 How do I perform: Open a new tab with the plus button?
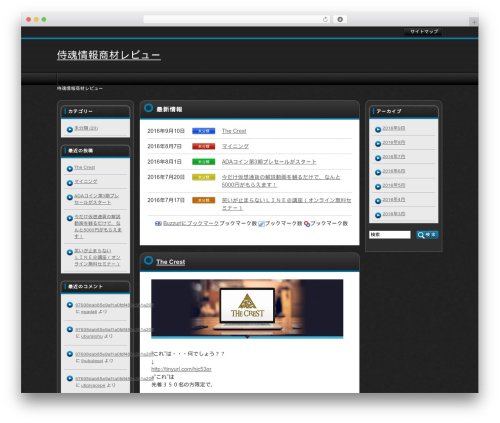click(473, 22)
